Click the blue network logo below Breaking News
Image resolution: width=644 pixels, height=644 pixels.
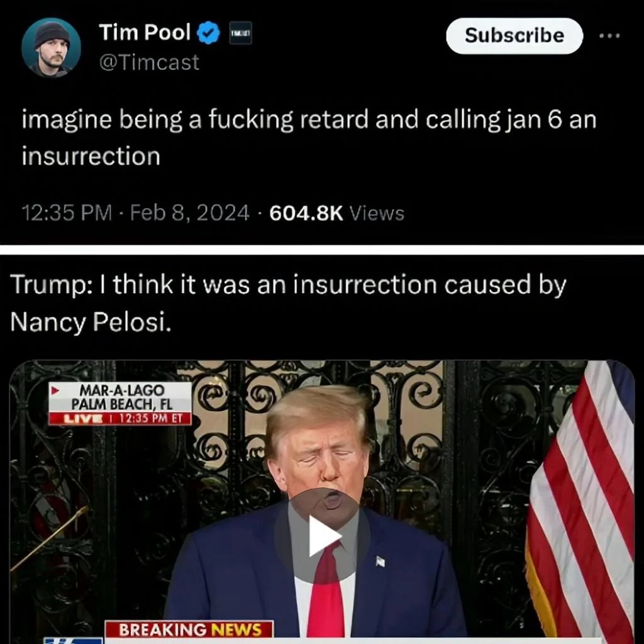click(73, 640)
